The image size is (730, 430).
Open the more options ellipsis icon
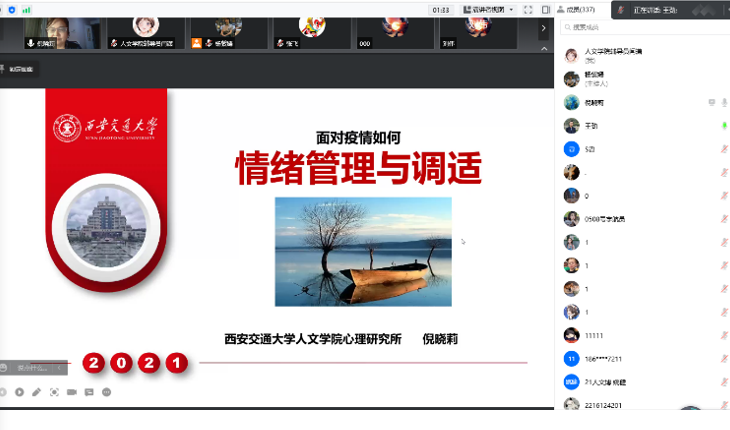(x=106, y=392)
